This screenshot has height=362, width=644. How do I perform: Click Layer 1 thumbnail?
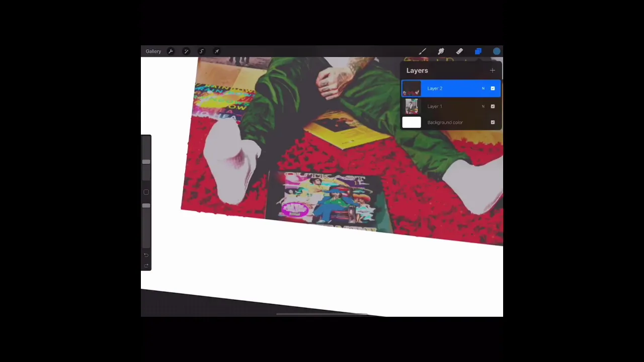tap(412, 106)
